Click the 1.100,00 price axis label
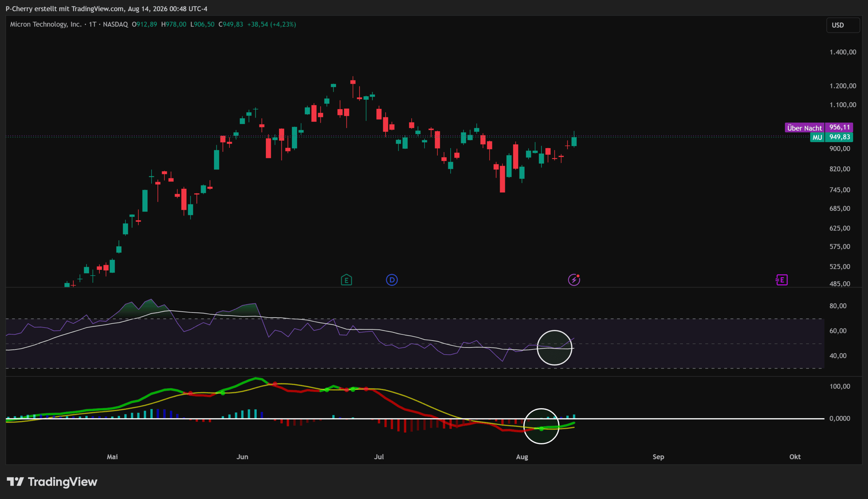The height and width of the screenshot is (499, 868). tap(843, 105)
